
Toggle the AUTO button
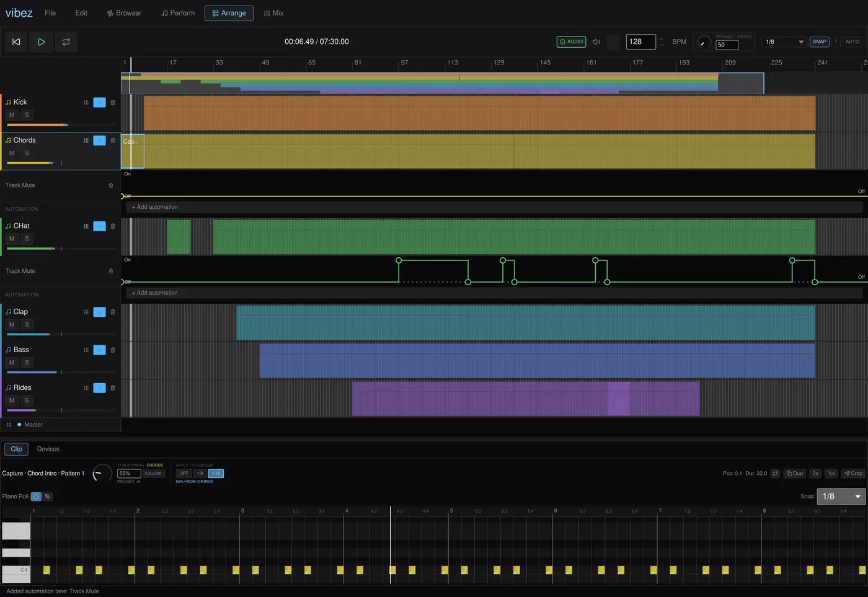(x=852, y=42)
